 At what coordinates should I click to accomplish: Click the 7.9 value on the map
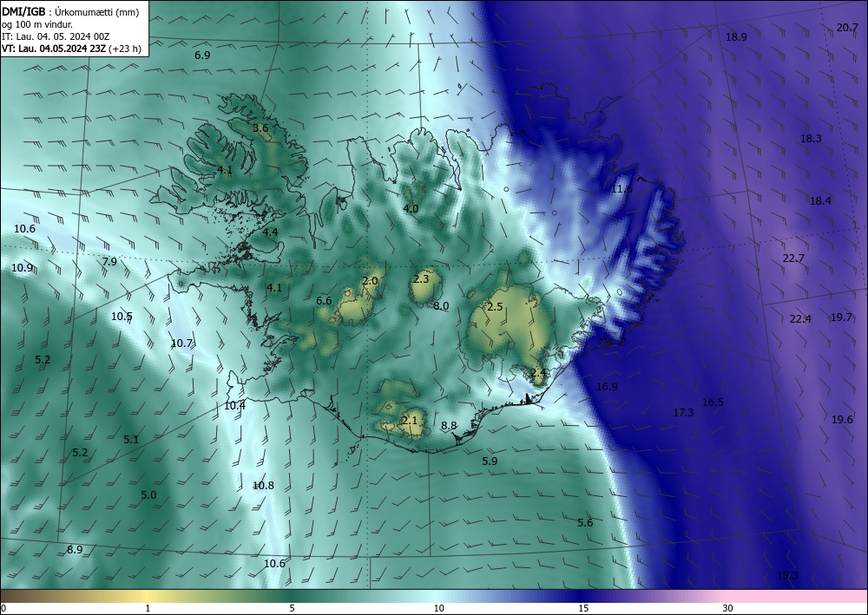[x=109, y=262]
